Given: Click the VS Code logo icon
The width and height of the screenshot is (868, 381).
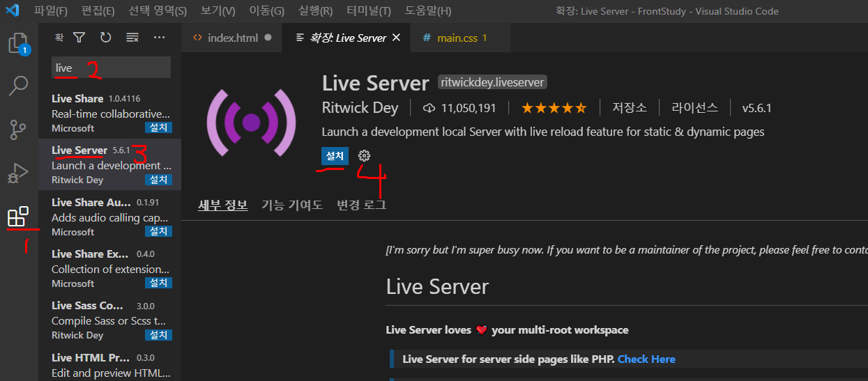Looking at the screenshot, I should point(12,10).
